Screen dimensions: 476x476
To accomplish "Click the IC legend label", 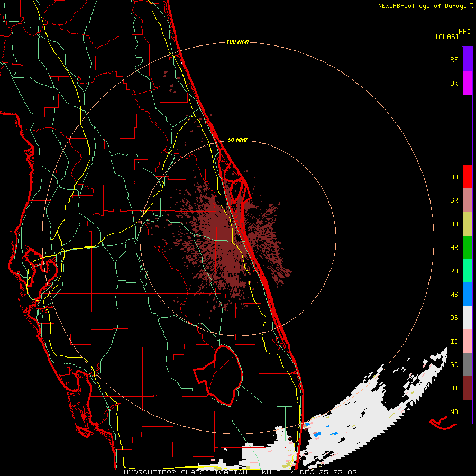I will click(x=454, y=342).
